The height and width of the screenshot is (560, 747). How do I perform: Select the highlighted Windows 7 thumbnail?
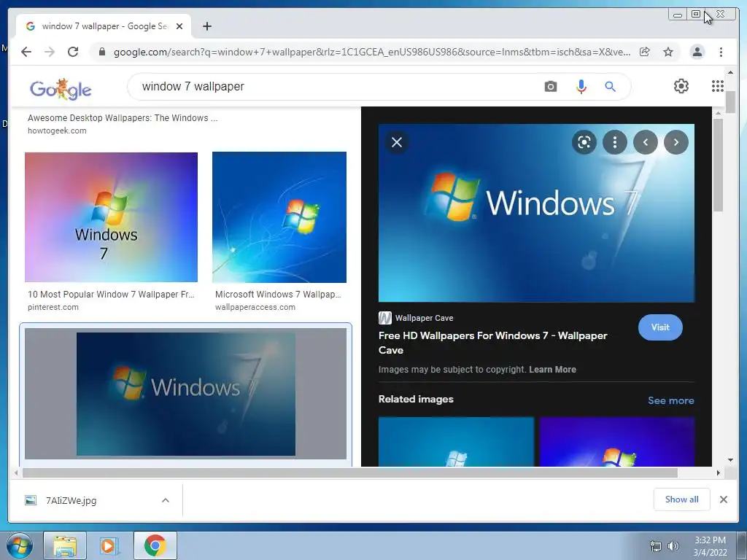pyautogui.click(x=186, y=394)
